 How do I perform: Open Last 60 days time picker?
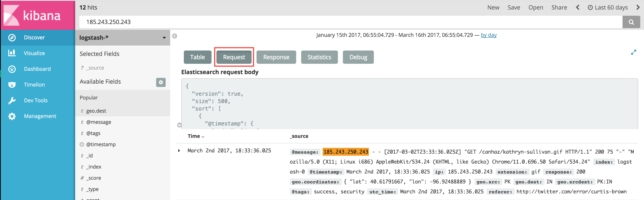tap(608, 7)
